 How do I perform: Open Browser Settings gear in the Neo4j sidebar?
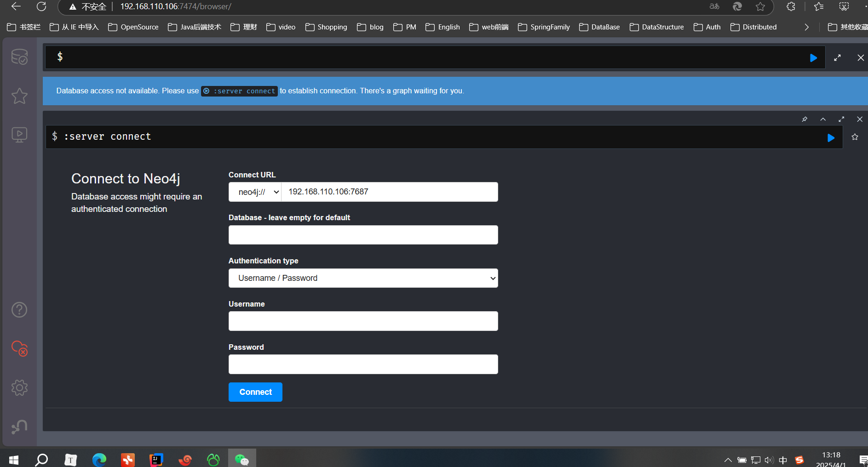19,387
